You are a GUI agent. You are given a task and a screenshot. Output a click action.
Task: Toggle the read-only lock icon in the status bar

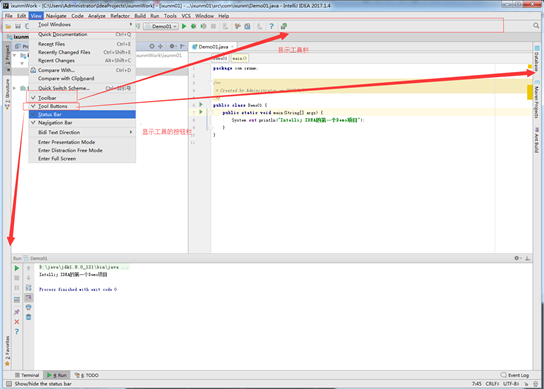(x=527, y=384)
